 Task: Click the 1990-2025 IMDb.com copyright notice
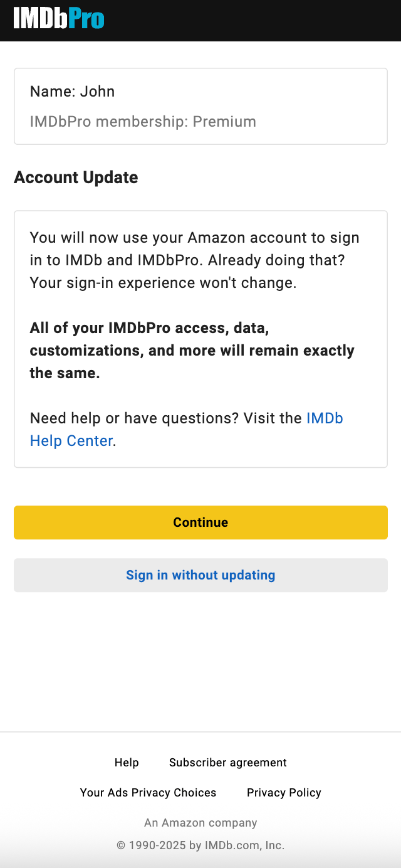[x=200, y=845]
